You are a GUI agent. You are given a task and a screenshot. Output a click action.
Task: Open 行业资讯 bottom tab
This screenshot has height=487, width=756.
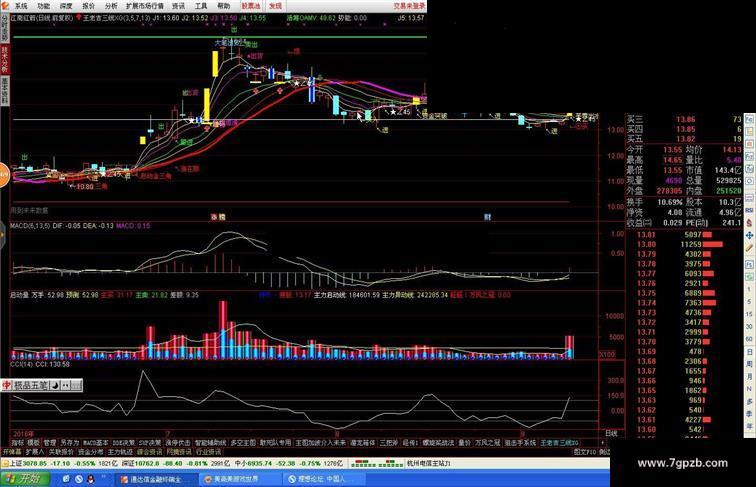point(208,452)
